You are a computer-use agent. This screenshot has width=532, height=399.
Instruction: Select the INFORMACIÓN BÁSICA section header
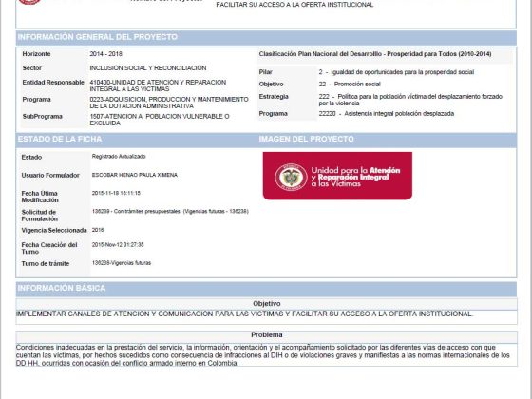point(266,289)
